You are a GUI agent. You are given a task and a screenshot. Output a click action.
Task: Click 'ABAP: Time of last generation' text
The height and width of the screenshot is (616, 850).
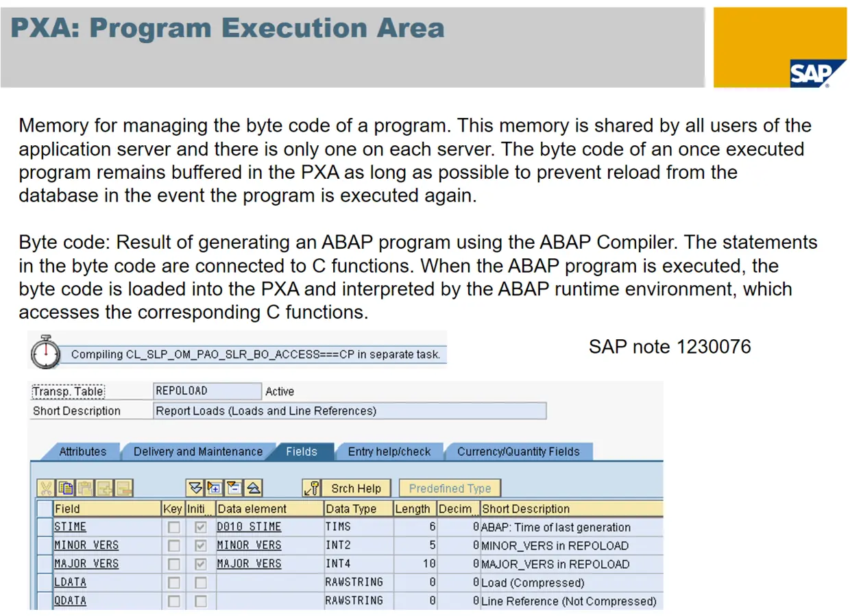[556, 528]
